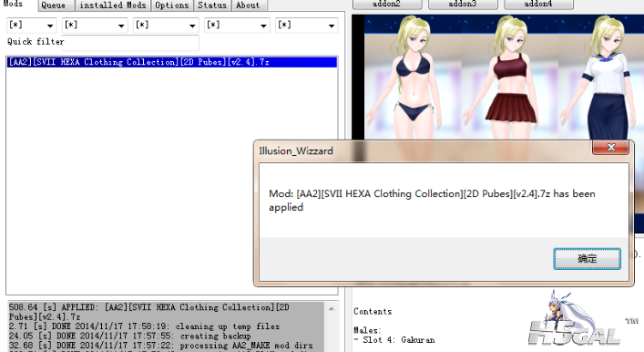Click the Quick filter label
This screenshot has width=644, height=352.
(36, 42)
